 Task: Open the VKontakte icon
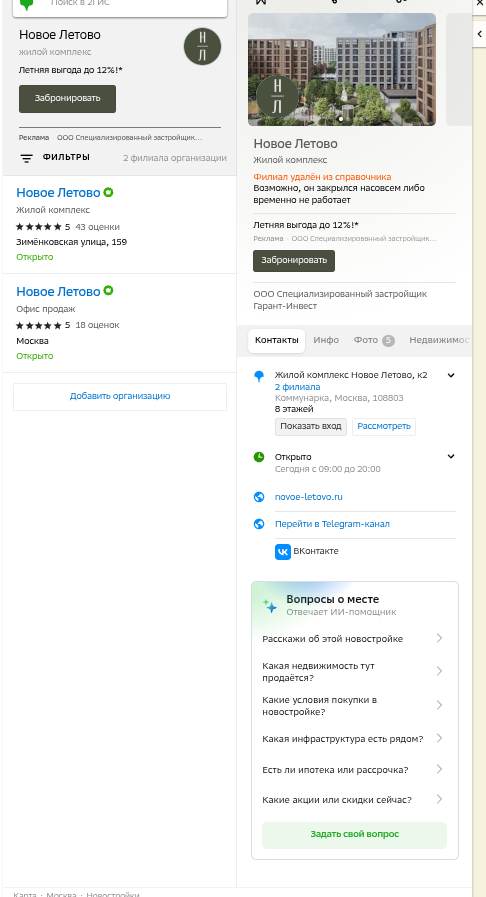[x=283, y=551]
